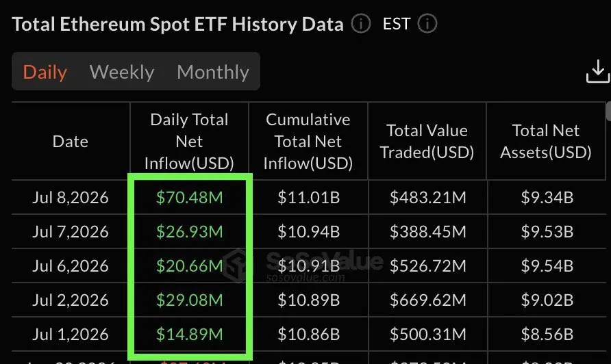Click the Total Net Assets column header
Image resolution: width=611 pixels, height=364 pixels.
[546, 142]
